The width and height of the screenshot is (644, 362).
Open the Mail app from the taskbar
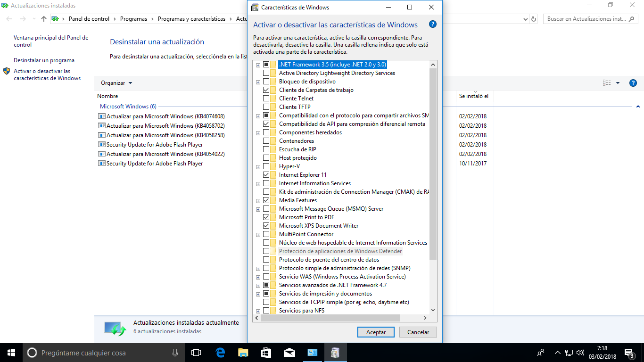(289, 353)
